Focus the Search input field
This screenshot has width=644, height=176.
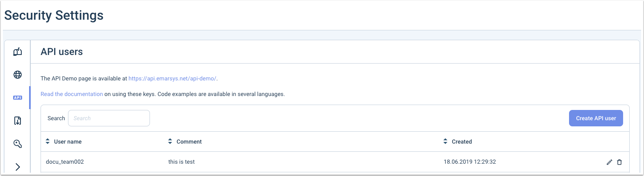109,118
